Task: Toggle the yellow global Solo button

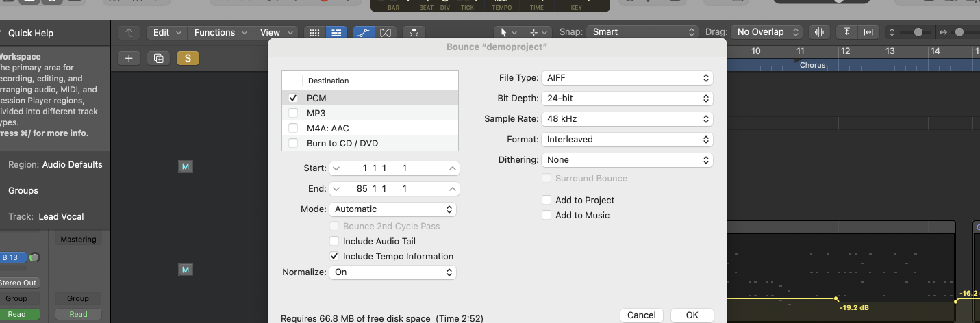Action: click(188, 58)
